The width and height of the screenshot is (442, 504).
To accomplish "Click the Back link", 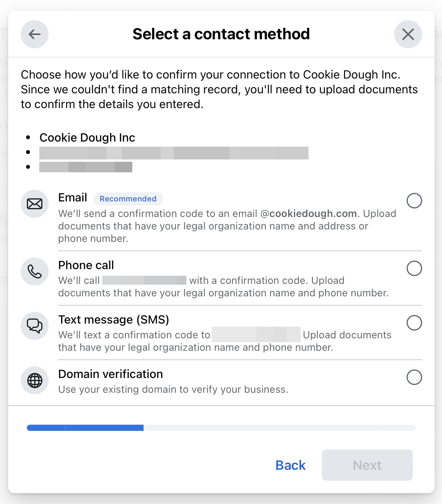I will (290, 465).
